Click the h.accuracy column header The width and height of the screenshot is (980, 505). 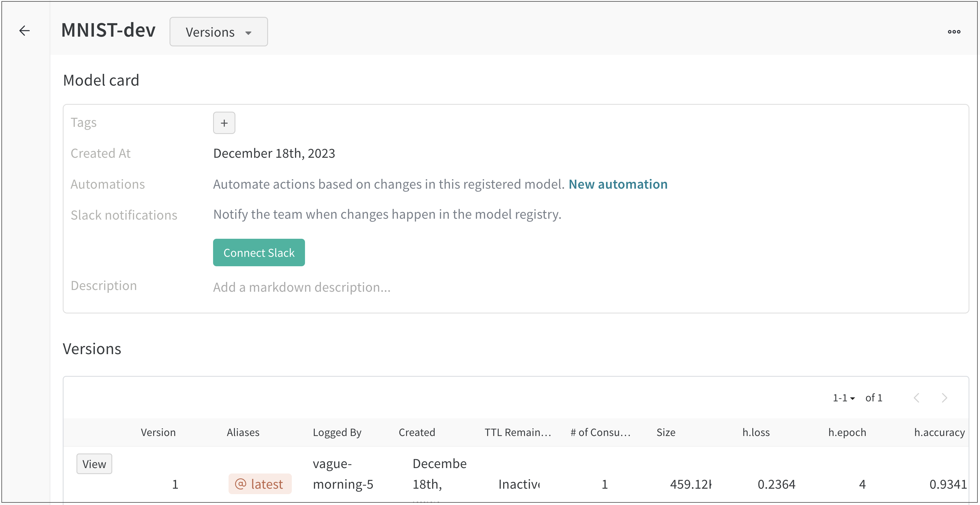click(x=939, y=432)
